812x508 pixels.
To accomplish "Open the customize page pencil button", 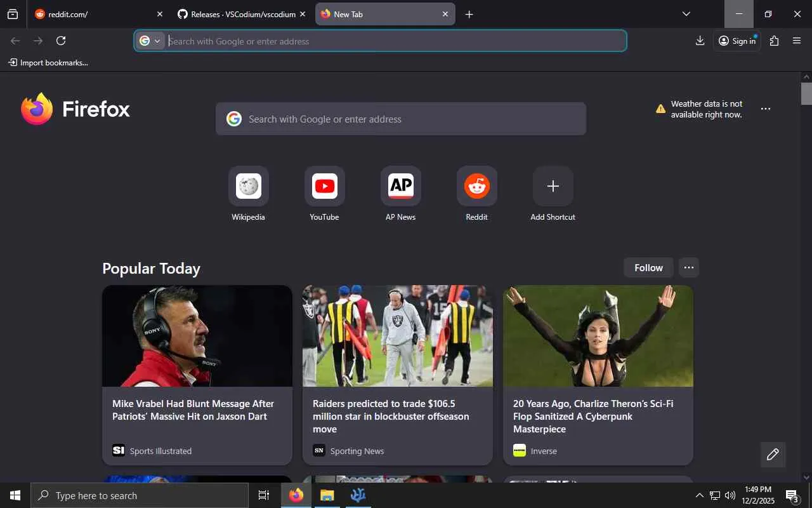I will pyautogui.click(x=773, y=455).
